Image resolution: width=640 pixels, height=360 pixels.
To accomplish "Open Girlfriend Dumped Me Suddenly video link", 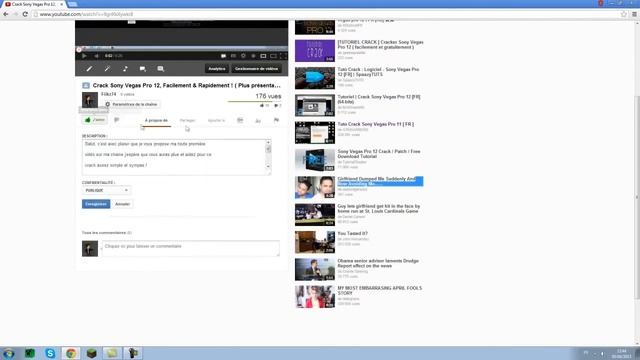I will coord(380,181).
